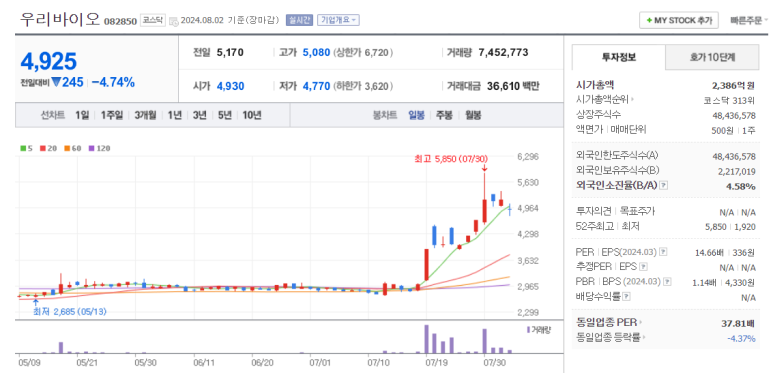Click help icon next to 외국인소진율(B/A)
773x373 pixels.
pos(664,185)
